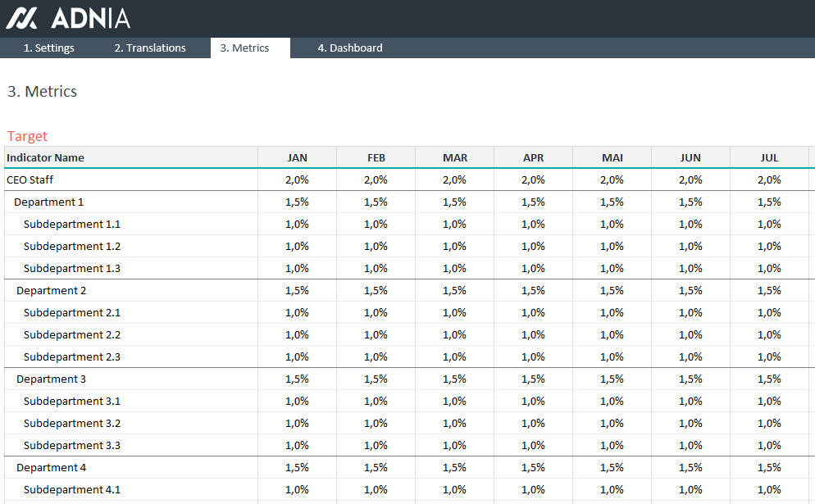Select Subdepartment 3.1 row label
This screenshot has width=815, height=504.
point(71,401)
